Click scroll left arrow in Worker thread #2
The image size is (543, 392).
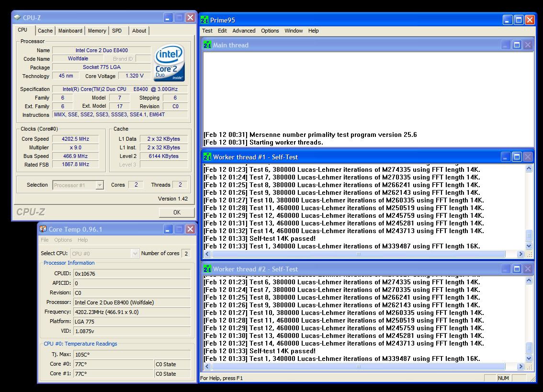coord(207,366)
